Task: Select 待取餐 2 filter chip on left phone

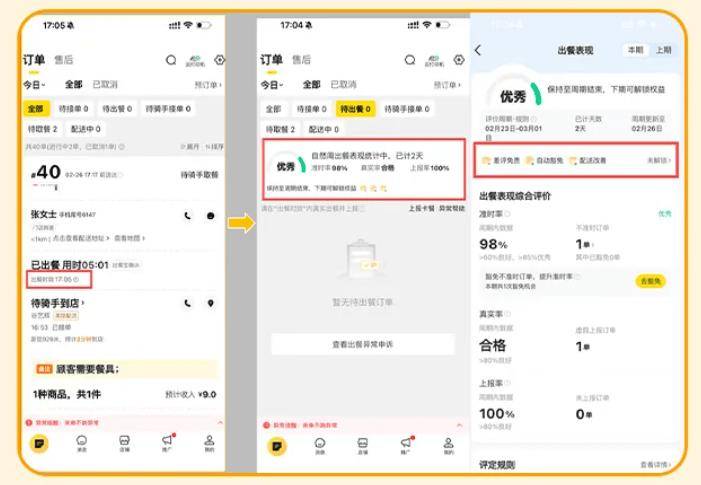Action: [43, 129]
